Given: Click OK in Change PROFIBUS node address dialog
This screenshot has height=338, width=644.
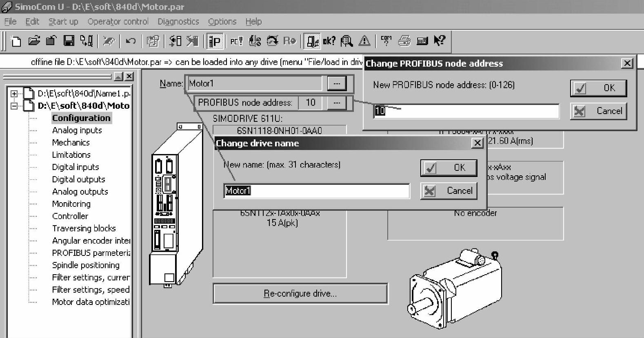Looking at the screenshot, I should pos(598,88).
